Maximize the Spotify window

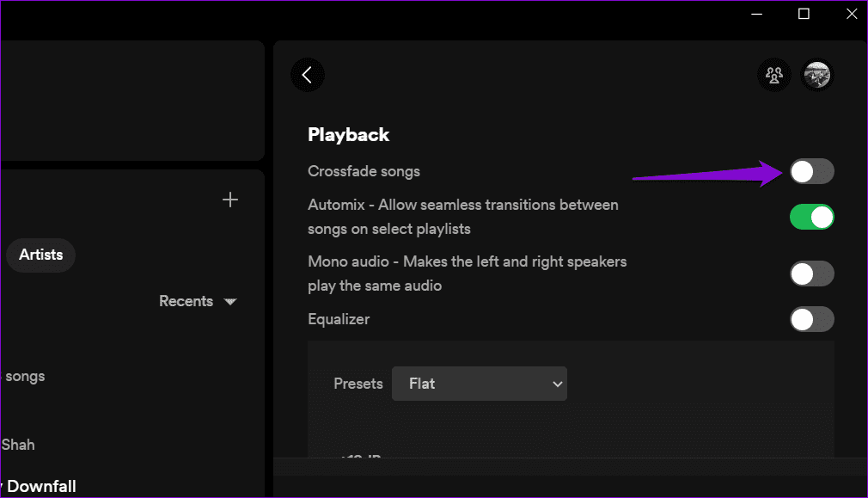coord(804,14)
